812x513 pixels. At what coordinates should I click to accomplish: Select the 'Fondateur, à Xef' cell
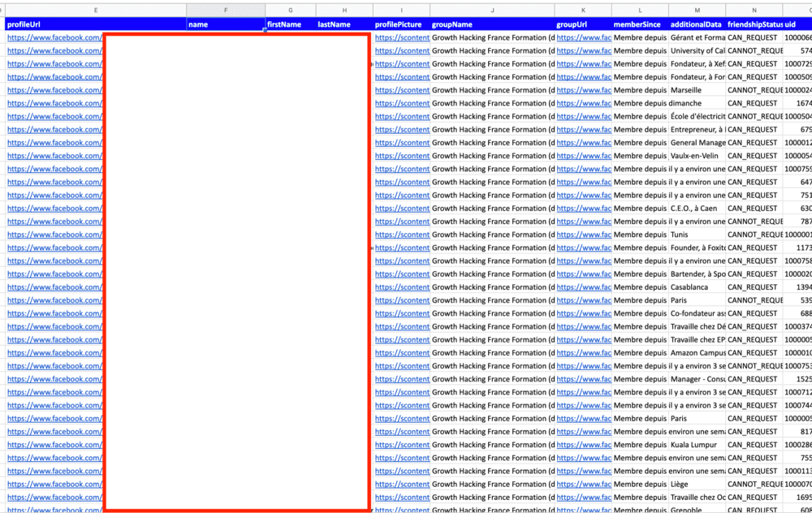coord(697,63)
